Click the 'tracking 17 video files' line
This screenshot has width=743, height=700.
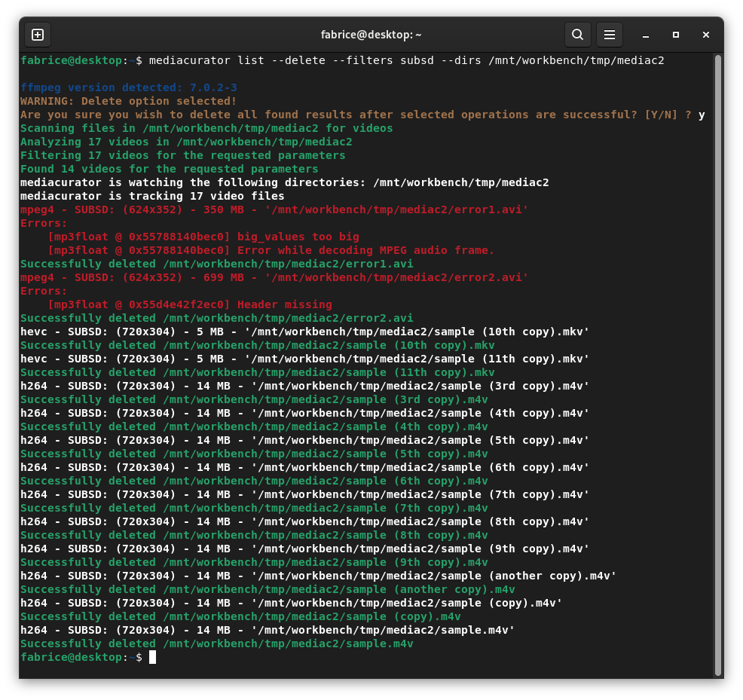(x=152, y=196)
